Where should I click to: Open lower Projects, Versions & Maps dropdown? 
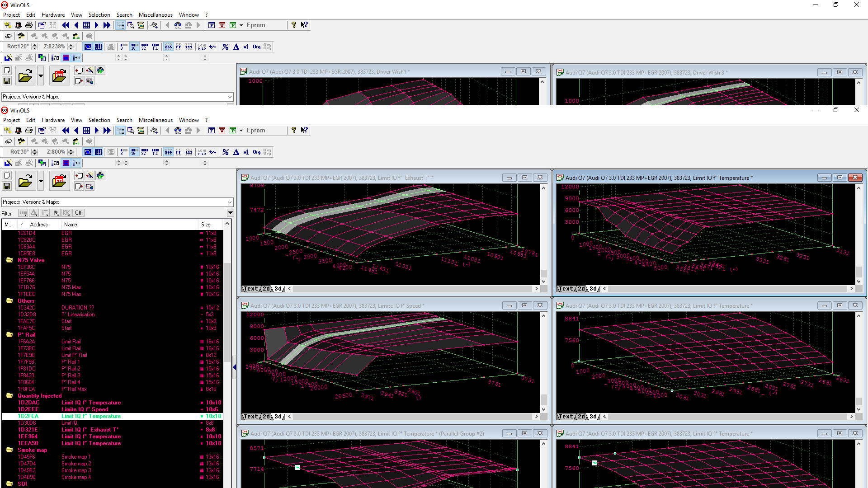point(230,202)
